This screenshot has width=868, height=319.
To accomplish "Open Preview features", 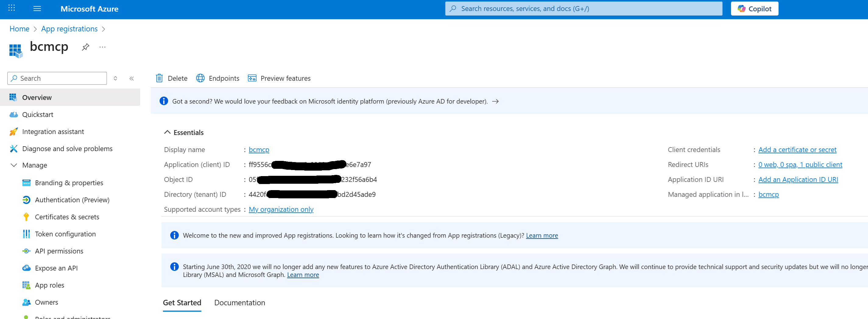I will click(279, 78).
